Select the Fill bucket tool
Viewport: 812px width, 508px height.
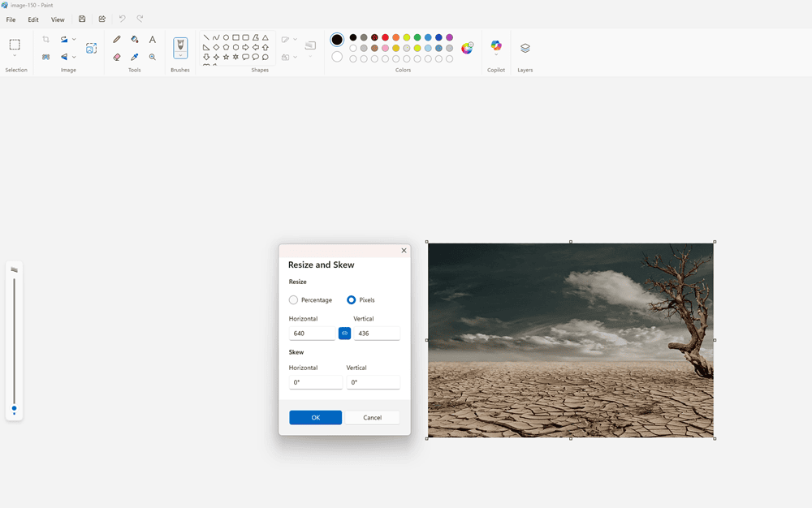(135, 39)
